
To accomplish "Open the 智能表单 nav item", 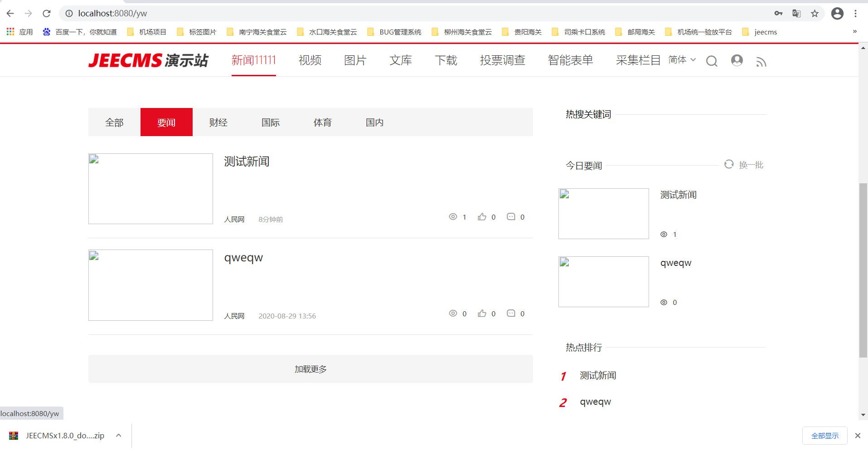I will click(571, 60).
